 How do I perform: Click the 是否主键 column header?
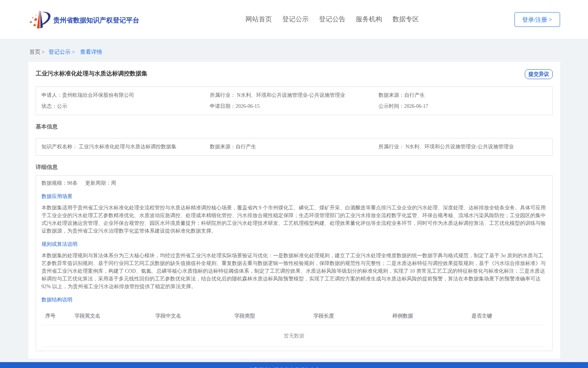(x=482, y=316)
